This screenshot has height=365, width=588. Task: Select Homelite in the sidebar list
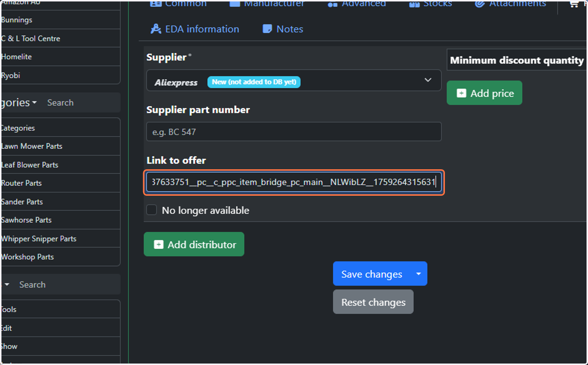click(60, 57)
